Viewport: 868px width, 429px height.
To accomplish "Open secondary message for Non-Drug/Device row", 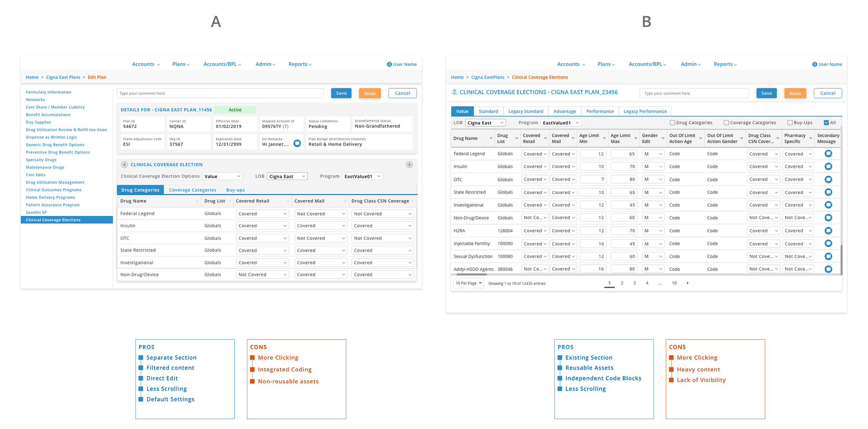I will [828, 217].
